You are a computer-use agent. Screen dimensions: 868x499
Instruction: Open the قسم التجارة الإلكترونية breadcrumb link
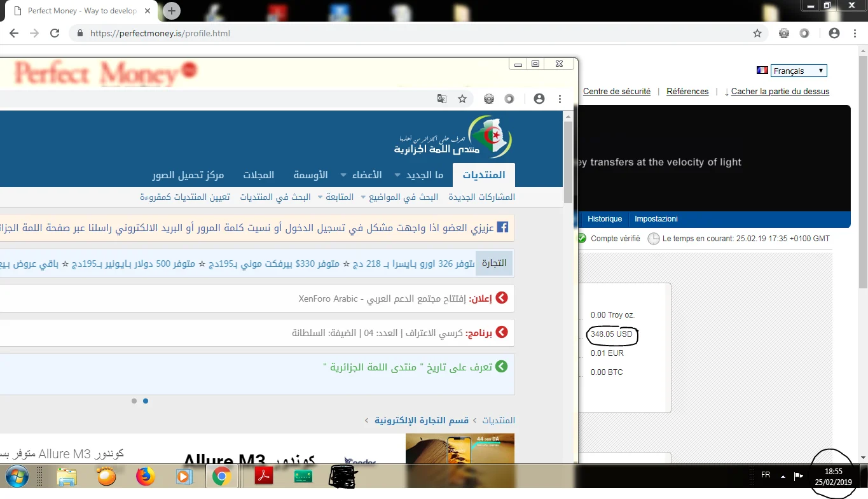422,420
